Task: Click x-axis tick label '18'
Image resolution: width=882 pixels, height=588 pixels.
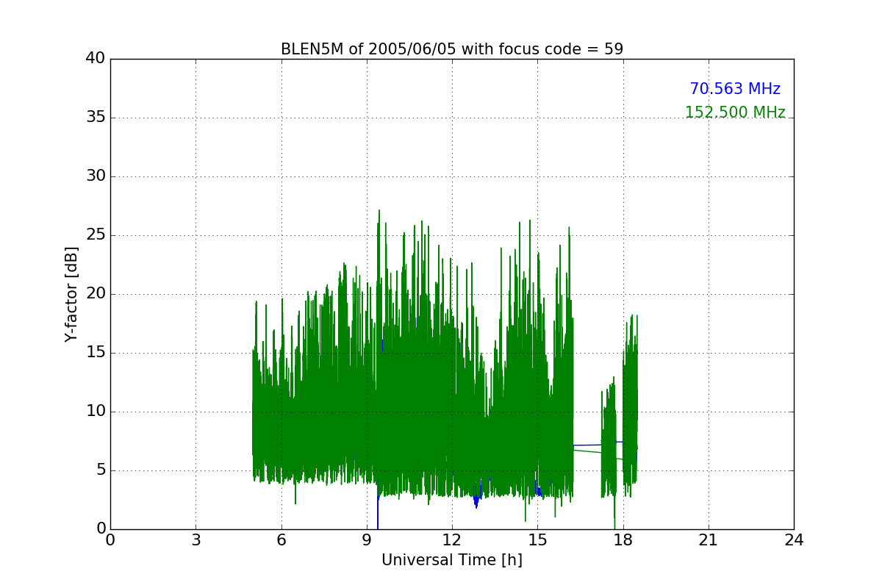Action: [x=623, y=540]
